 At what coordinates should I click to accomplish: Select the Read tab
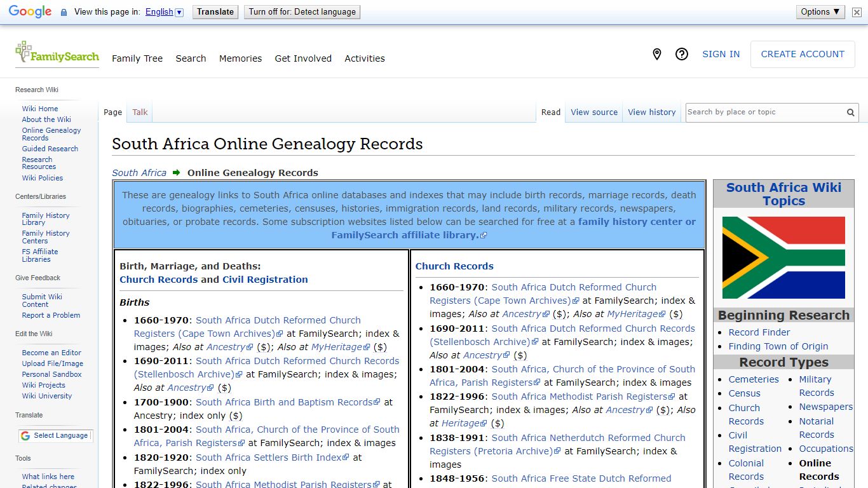click(551, 112)
